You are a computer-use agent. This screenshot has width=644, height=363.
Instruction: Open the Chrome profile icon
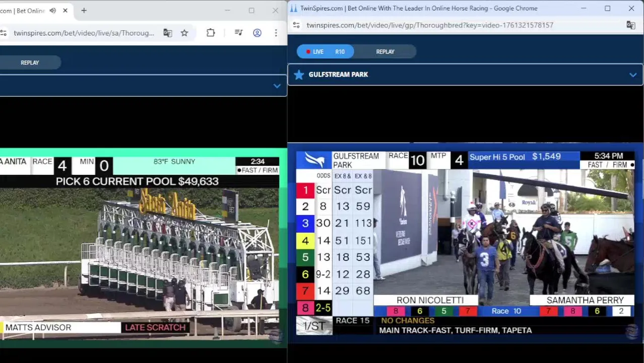(257, 33)
